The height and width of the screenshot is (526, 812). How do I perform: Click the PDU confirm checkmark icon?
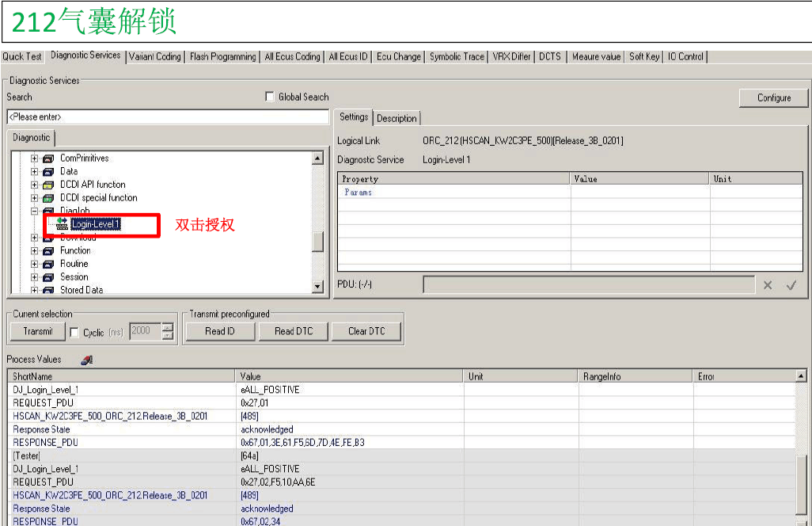coord(791,285)
